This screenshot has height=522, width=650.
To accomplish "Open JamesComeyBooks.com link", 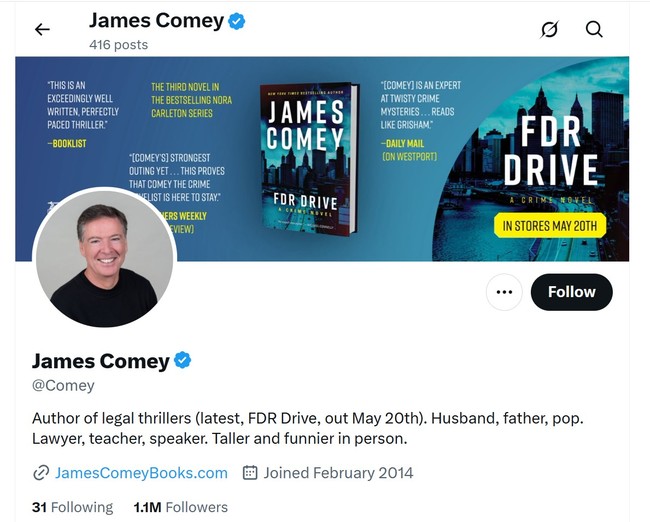I will coord(141,473).
